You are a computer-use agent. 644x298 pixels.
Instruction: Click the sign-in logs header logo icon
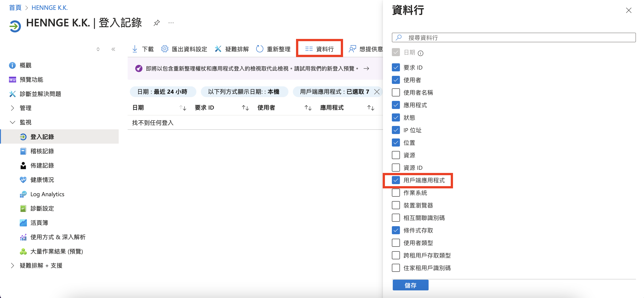click(15, 26)
